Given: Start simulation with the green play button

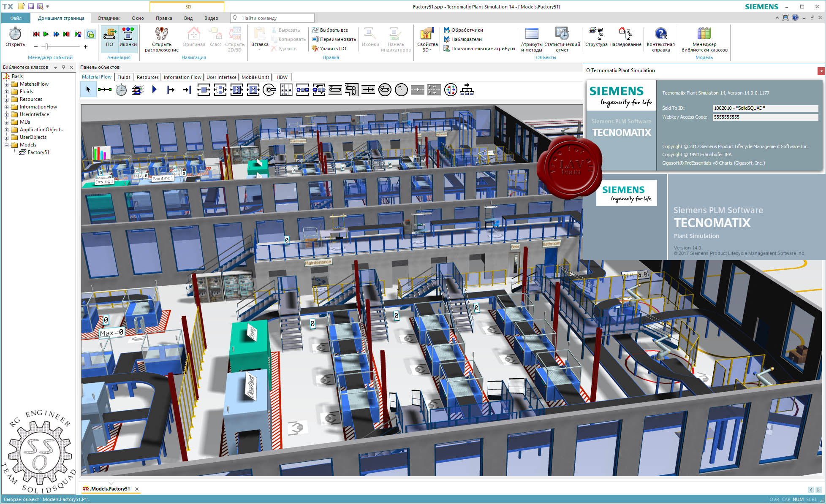Looking at the screenshot, I should [46, 34].
